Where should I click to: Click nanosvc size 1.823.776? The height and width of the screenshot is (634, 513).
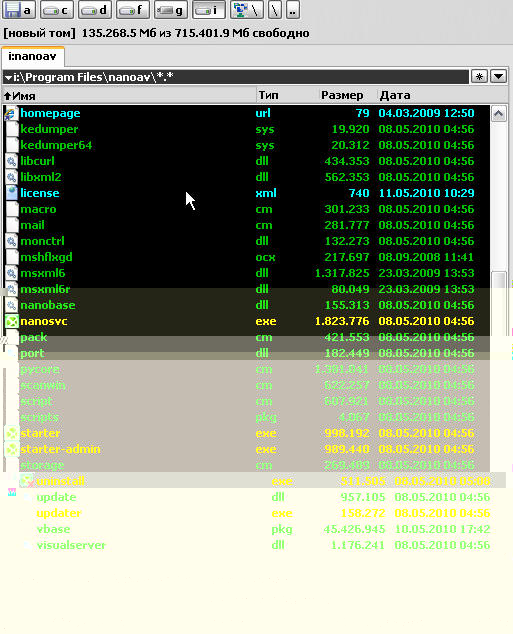pos(342,321)
